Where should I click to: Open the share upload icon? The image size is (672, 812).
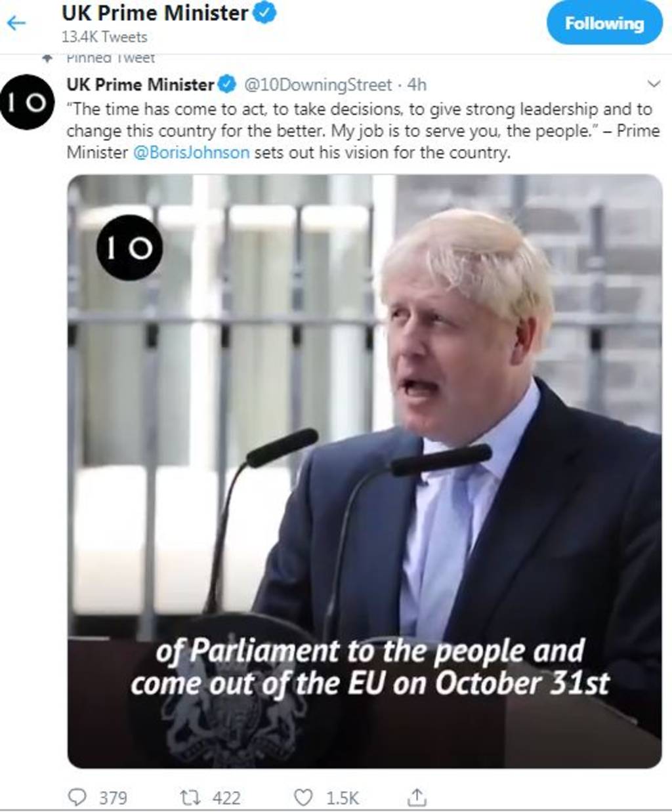click(x=417, y=797)
